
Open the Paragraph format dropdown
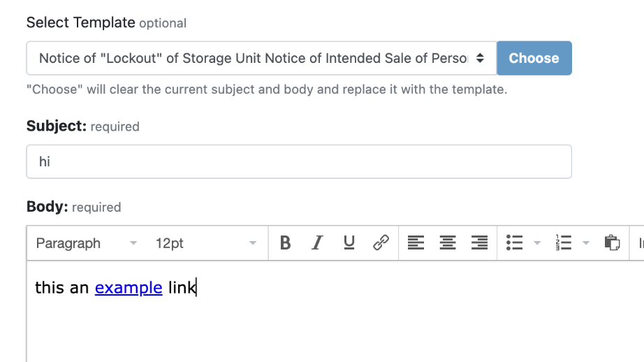coord(86,243)
